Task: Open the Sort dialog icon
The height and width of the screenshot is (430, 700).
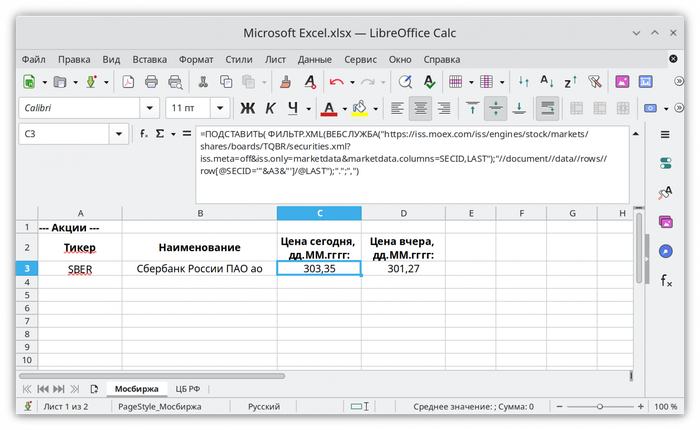Action: pyautogui.click(x=524, y=82)
